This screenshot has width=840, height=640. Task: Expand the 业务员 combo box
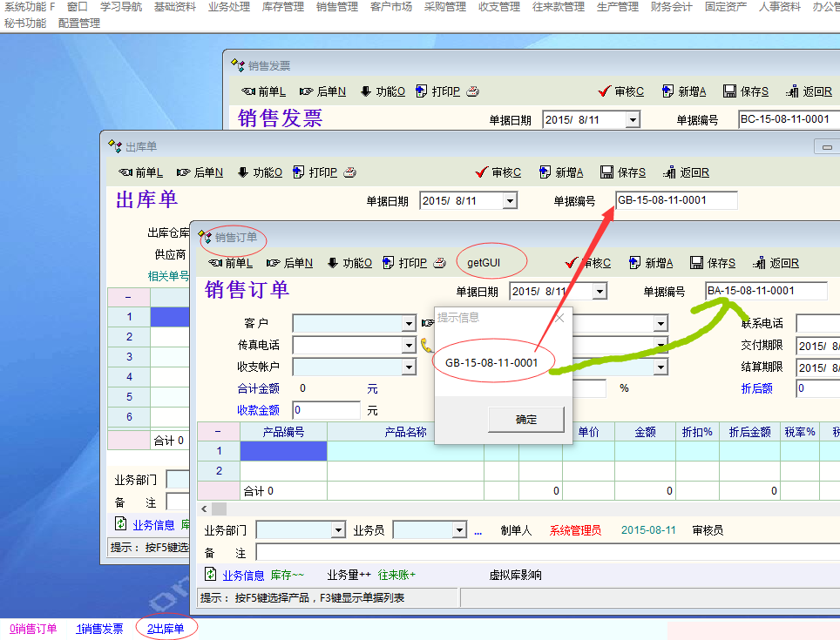459,530
